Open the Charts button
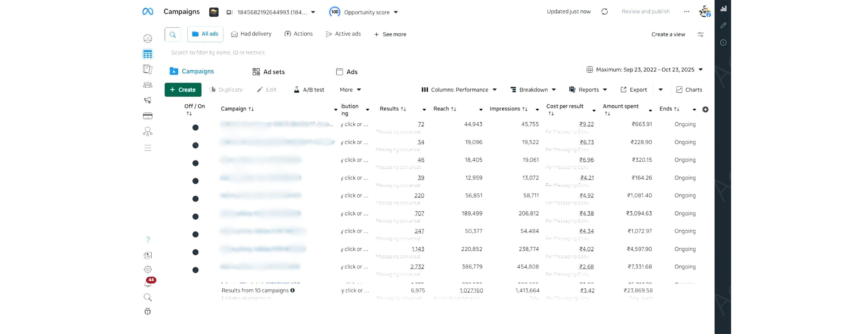868x334 pixels. tap(689, 90)
